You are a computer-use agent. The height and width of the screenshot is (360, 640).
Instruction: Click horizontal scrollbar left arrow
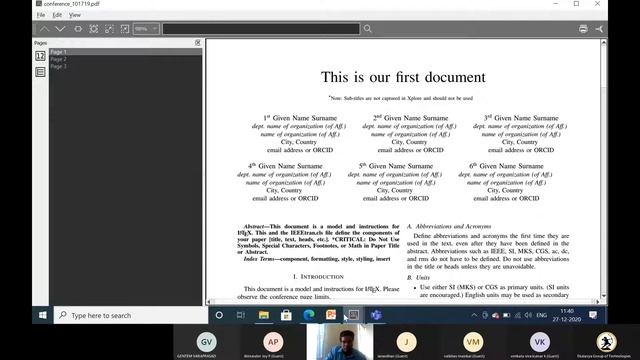click(209, 302)
